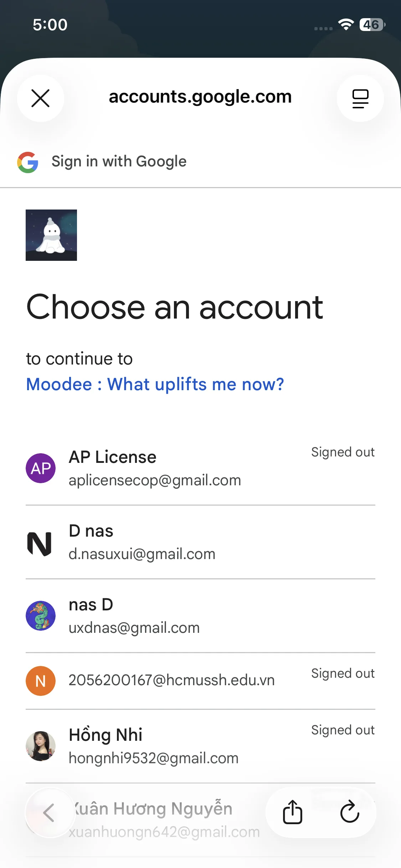The width and height of the screenshot is (401, 868).
Task: Tap the accounts.google.com address bar
Action: (x=200, y=97)
